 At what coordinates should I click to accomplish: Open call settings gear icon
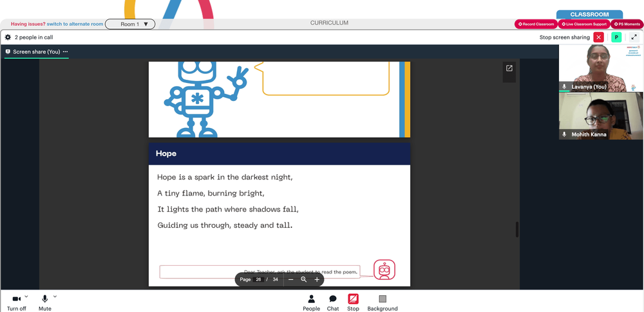click(x=8, y=37)
